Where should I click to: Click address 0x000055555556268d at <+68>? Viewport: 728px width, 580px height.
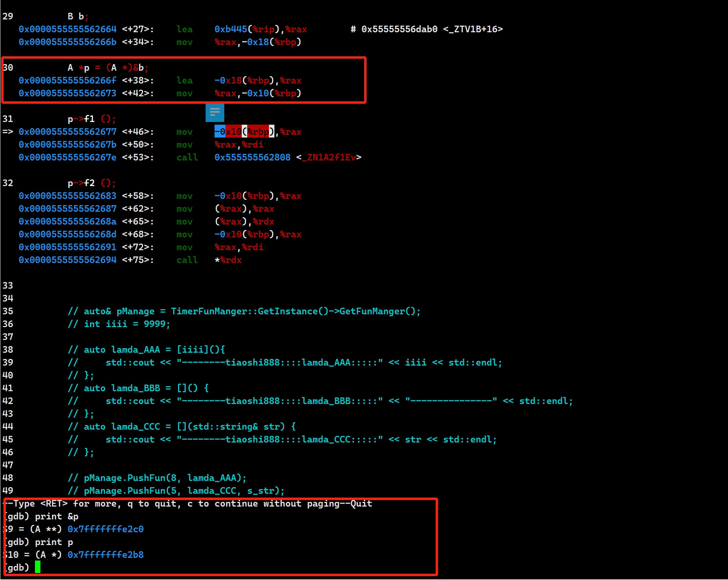click(x=68, y=234)
